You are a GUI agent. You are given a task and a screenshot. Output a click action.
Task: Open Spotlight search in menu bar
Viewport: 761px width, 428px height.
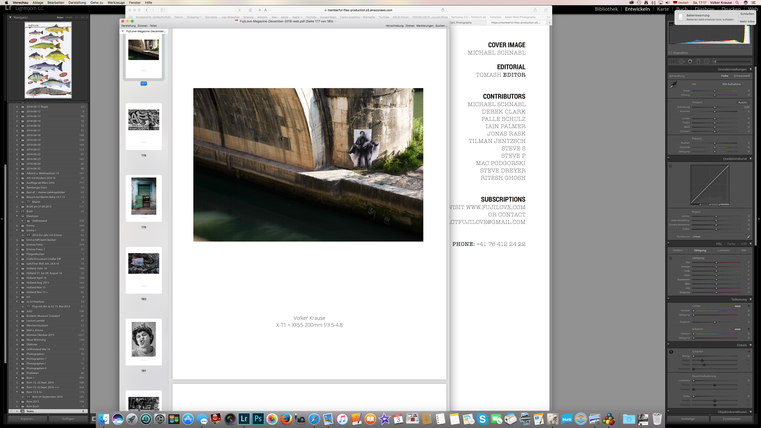[737, 2]
